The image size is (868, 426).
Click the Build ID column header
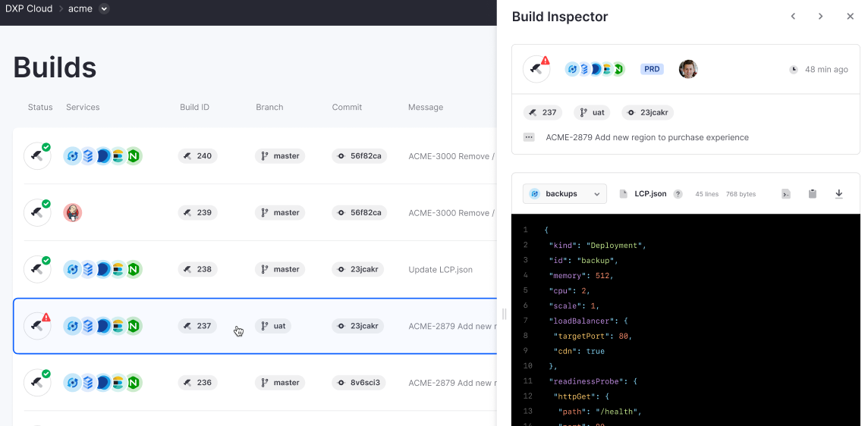[194, 108]
